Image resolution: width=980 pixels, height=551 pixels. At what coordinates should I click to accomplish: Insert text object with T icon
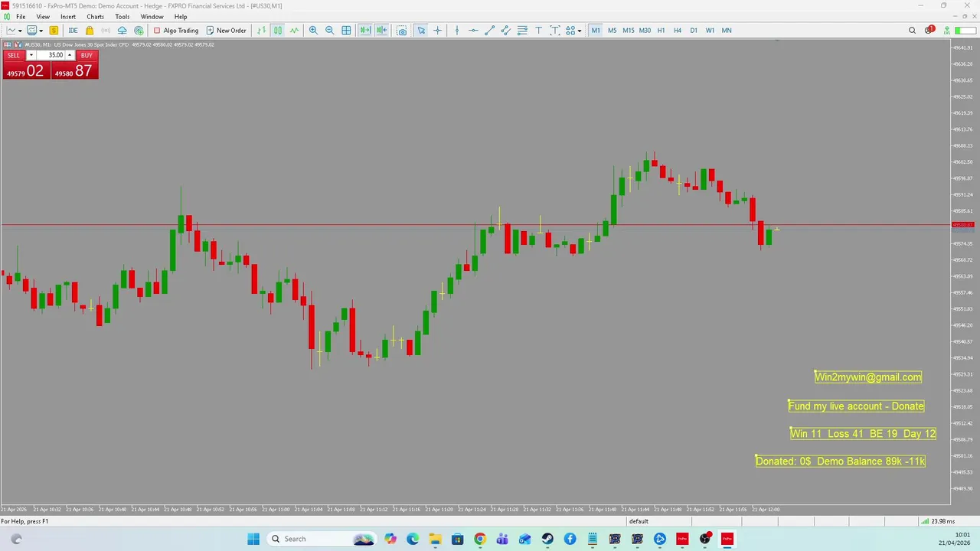(x=539, y=31)
